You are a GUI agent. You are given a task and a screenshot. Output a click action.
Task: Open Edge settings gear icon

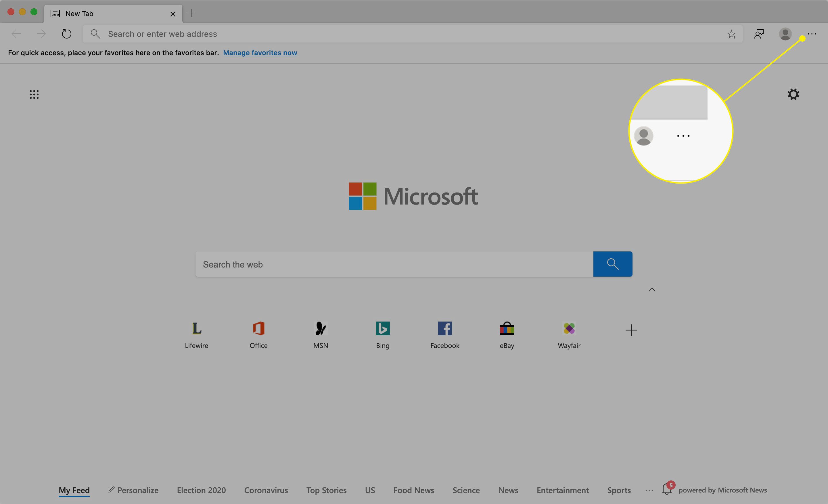(x=794, y=94)
